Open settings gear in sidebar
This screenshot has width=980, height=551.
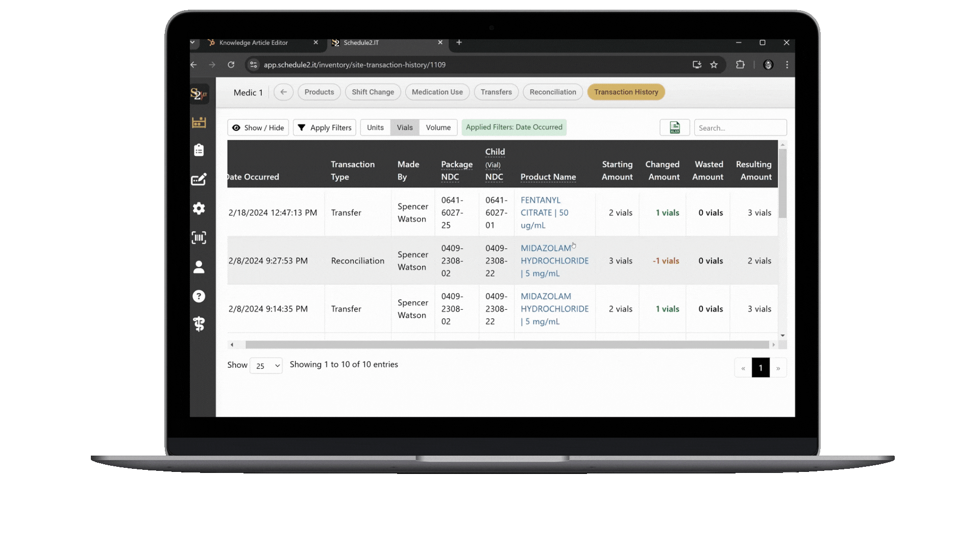click(199, 208)
